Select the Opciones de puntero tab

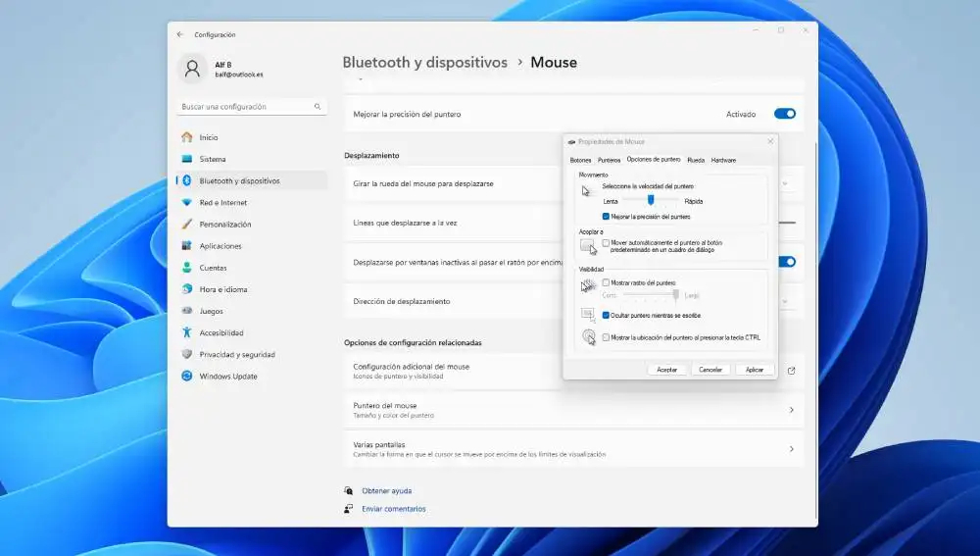point(653,160)
